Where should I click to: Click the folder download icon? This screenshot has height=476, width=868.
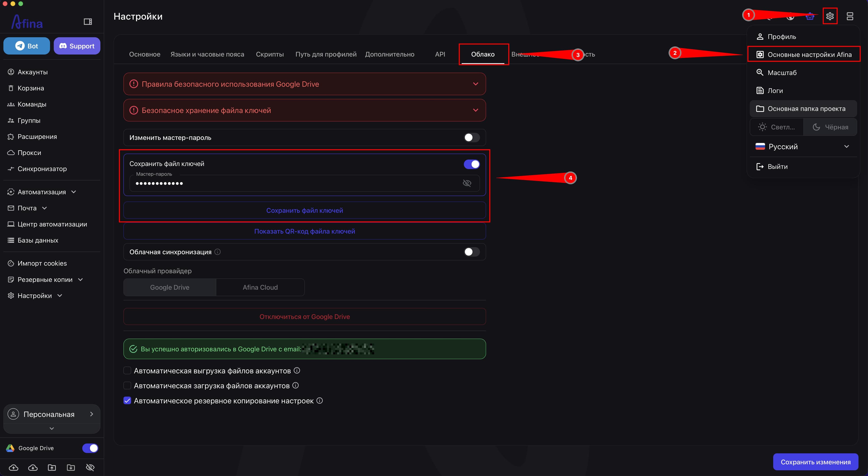coord(71,467)
